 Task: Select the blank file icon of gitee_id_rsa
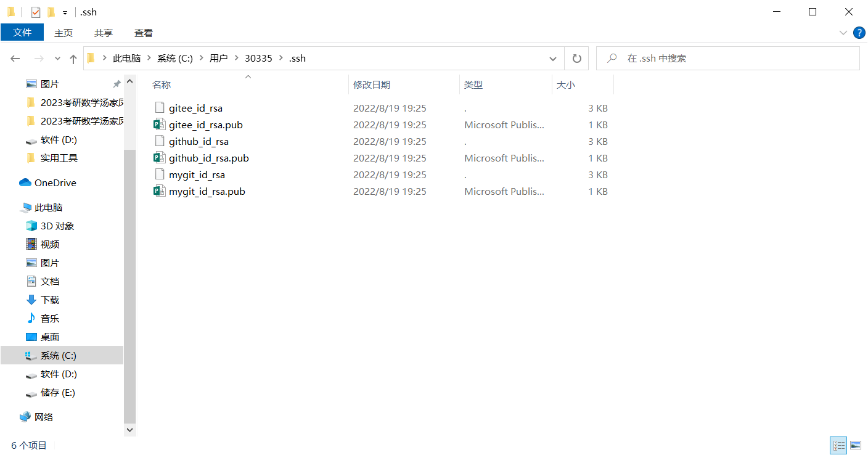click(160, 108)
